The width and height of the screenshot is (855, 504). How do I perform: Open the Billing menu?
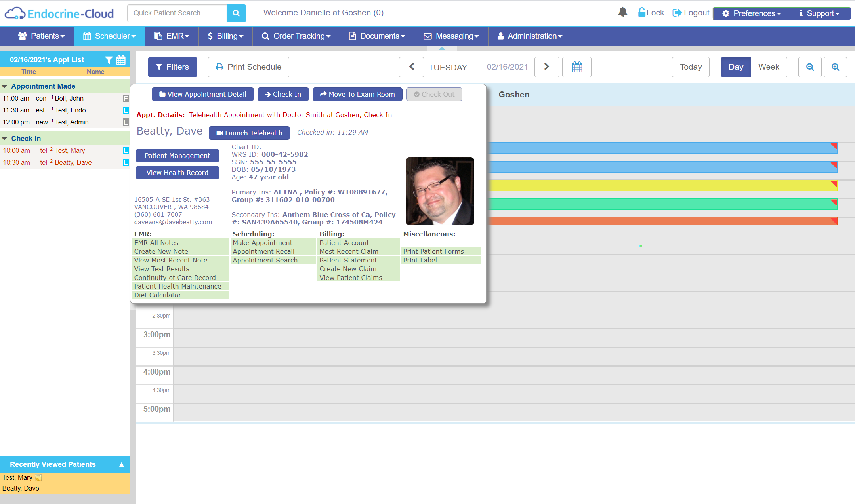[x=225, y=36]
